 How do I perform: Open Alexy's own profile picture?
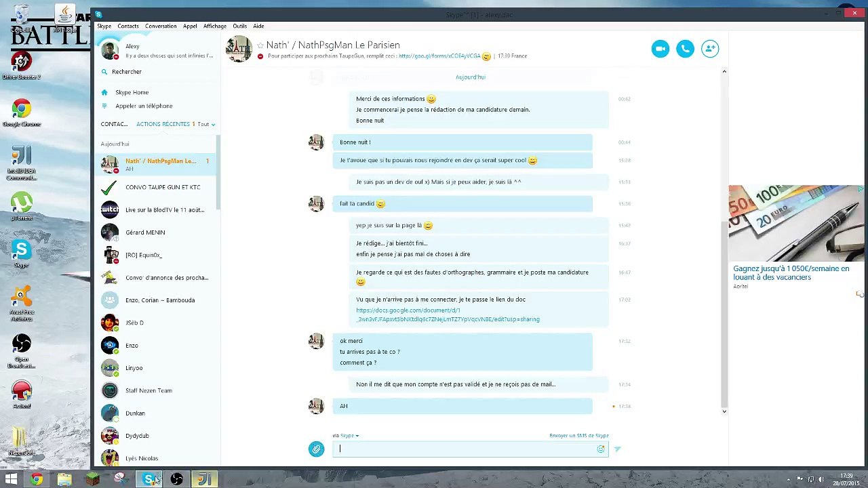(x=109, y=50)
